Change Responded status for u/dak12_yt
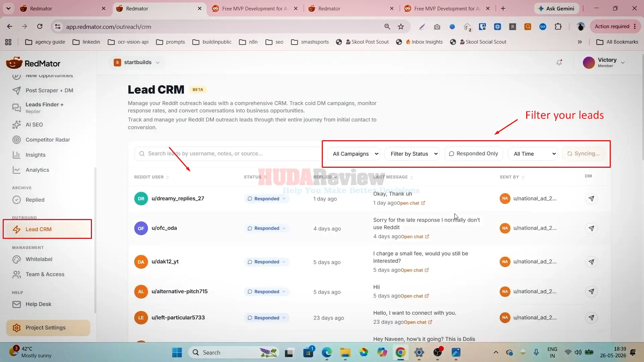Screen dimensions: 644x362 (266, 262)
